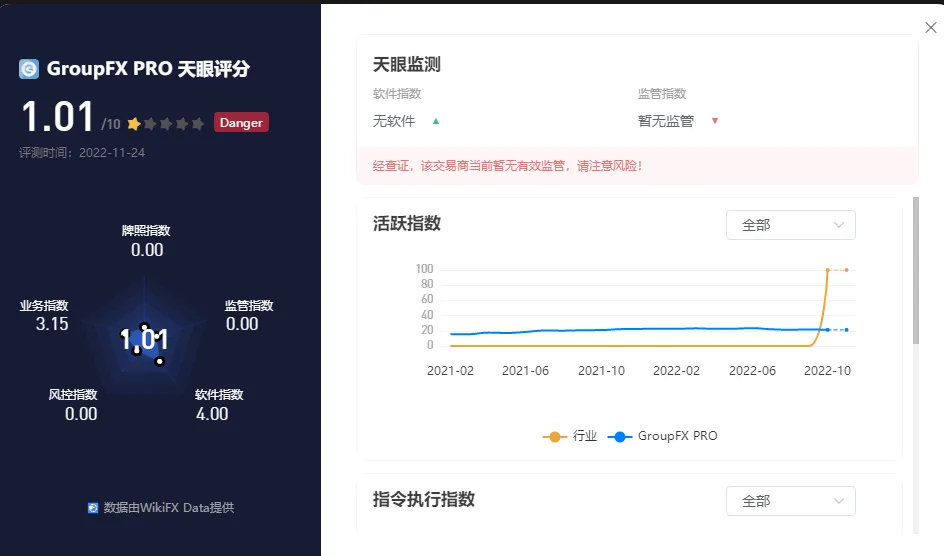Viewport: 944px width, 556px height.
Task: Click the blue GroupFX data point at chart end
Action: pos(846,330)
